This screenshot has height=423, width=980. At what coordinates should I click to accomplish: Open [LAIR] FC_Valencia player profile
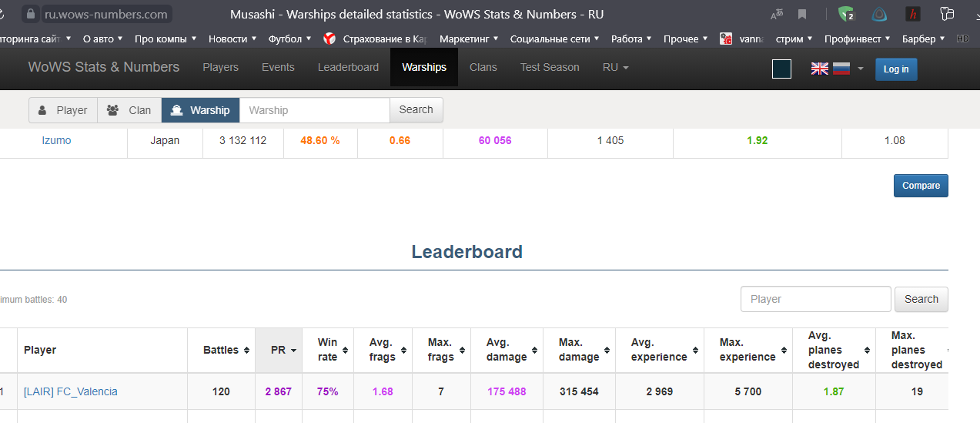(x=71, y=391)
